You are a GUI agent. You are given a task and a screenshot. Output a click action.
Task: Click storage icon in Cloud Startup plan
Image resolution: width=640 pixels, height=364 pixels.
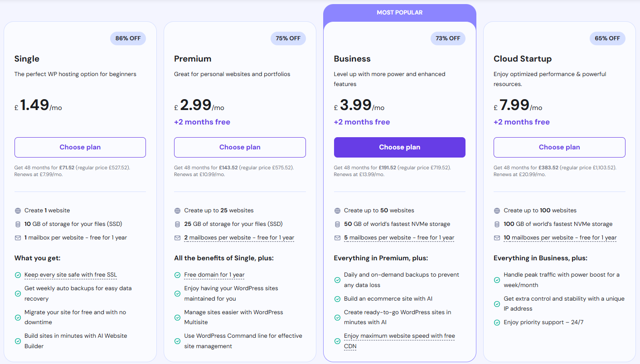(x=497, y=224)
